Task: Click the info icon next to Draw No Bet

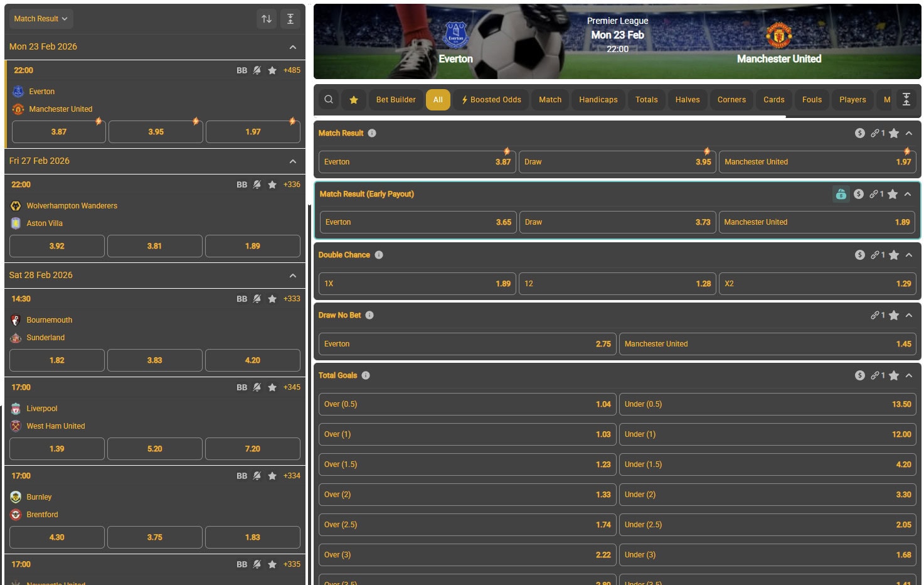Action: coord(369,315)
